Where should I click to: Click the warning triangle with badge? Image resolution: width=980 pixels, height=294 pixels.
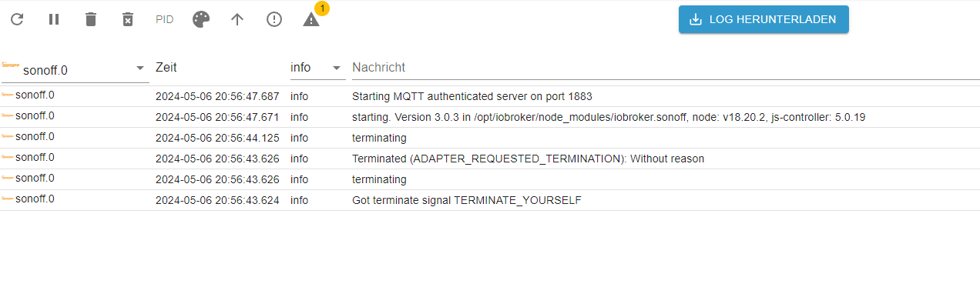tap(311, 19)
